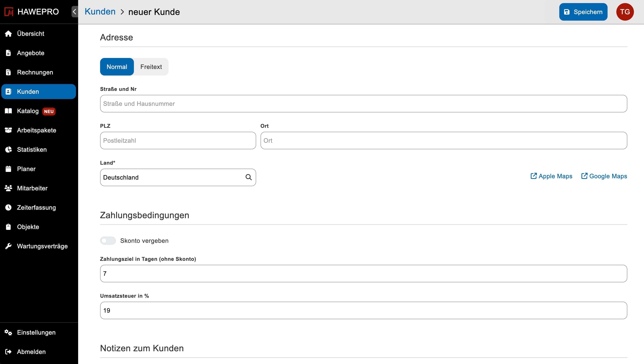Collapse the sidebar with chevron arrow
644x364 pixels.
(x=74, y=12)
